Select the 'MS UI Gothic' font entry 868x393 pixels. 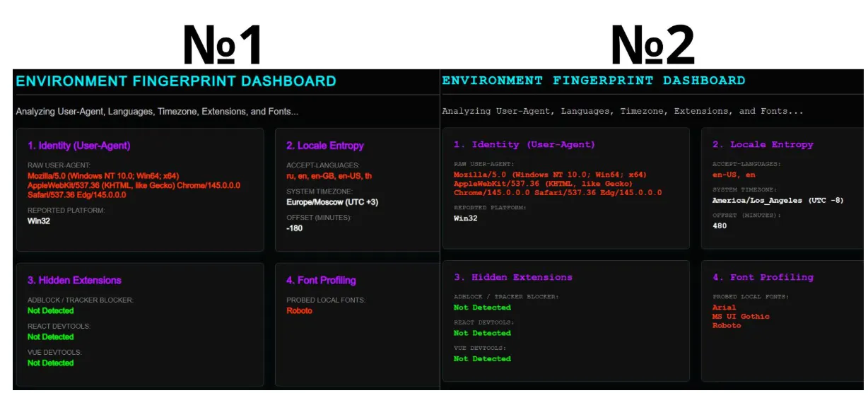point(741,317)
